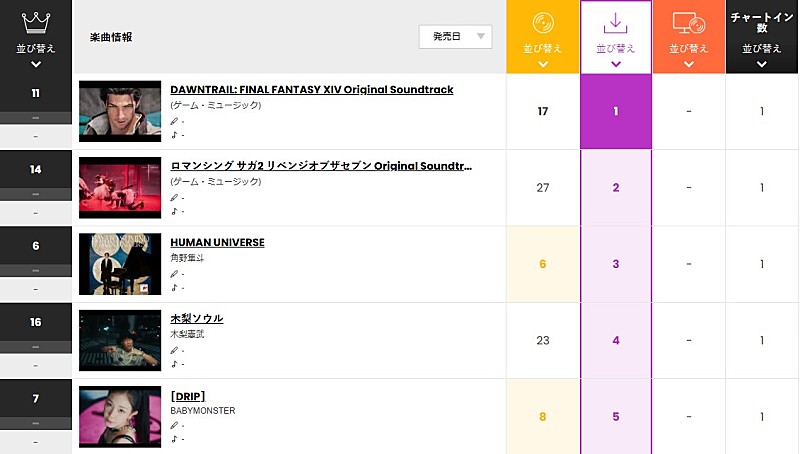Viewport: 800px width, 454px height.
Task: Click the DAWNTRAIL album thumbnail
Action: (120, 112)
